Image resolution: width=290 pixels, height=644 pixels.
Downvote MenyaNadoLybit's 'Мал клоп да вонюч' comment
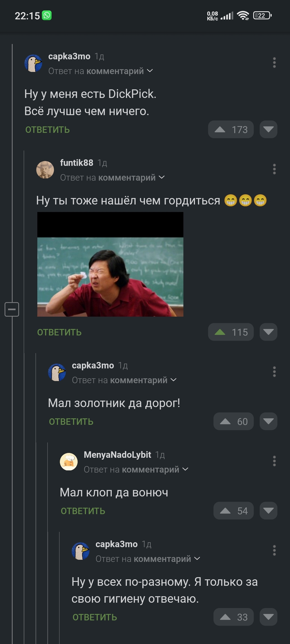tap(268, 511)
